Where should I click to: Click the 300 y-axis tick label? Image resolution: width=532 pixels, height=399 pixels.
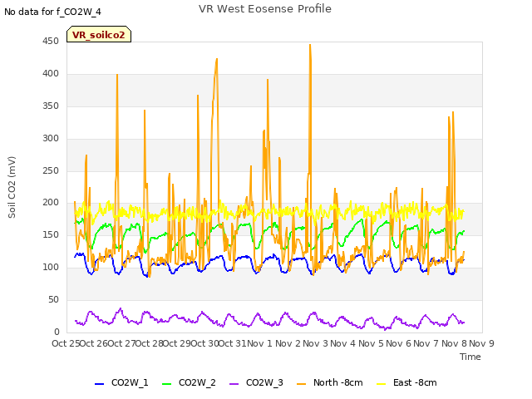[51, 139]
